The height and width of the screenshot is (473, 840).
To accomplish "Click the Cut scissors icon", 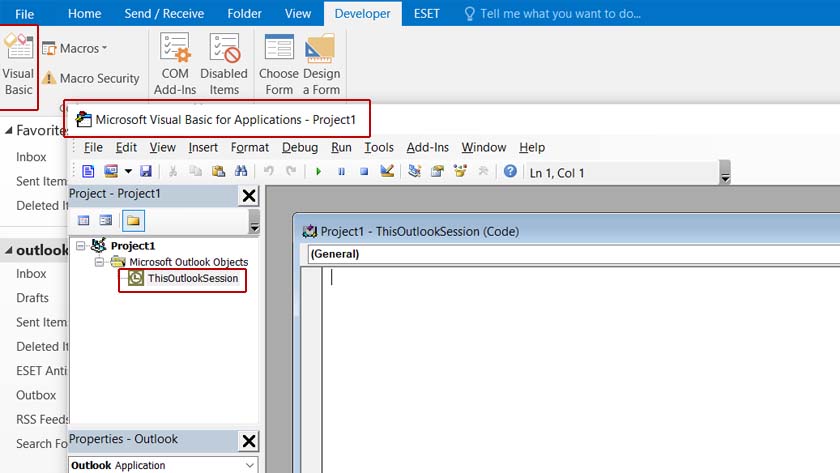I will (x=173, y=171).
